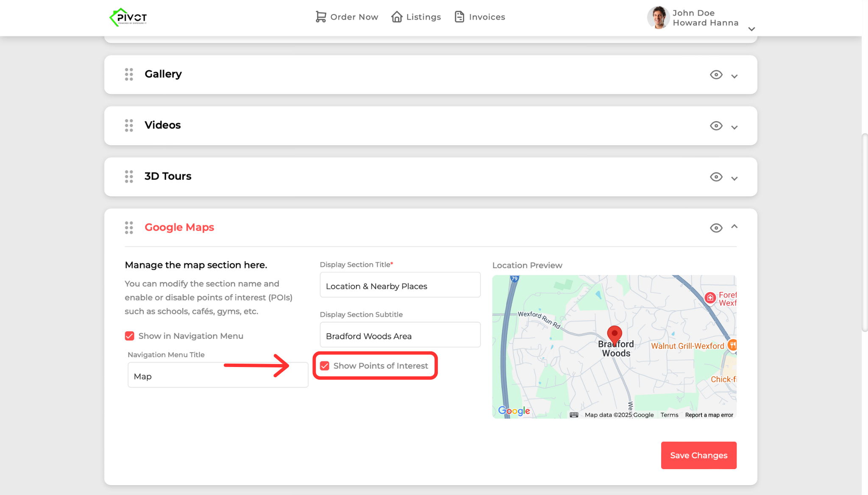Click the map keyboard shortcuts icon

pyautogui.click(x=574, y=415)
